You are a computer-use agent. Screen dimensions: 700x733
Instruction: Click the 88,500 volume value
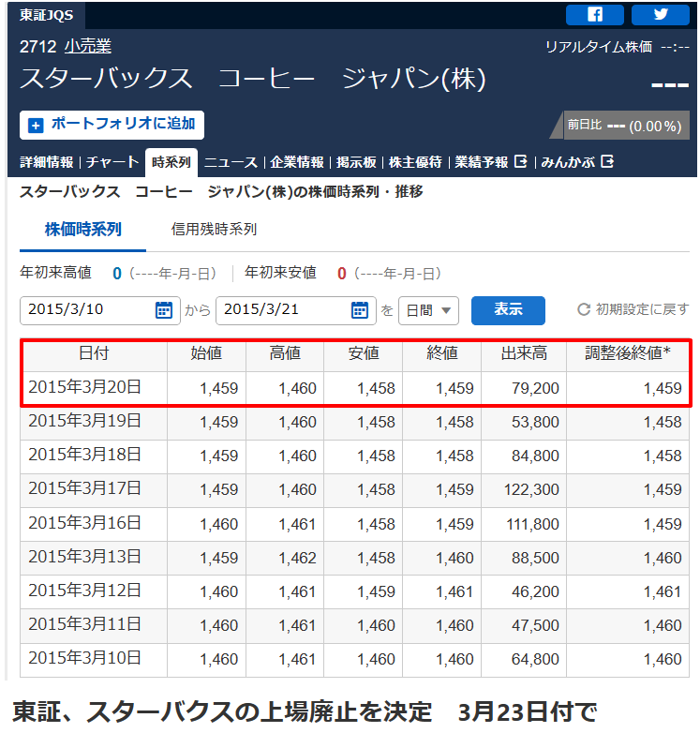pyautogui.click(x=535, y=558)
